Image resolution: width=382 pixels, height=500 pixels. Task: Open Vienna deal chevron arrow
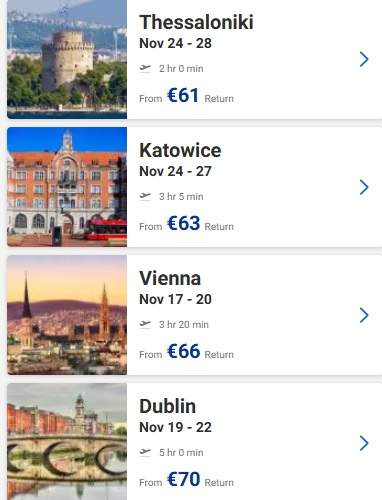[364, 315]
